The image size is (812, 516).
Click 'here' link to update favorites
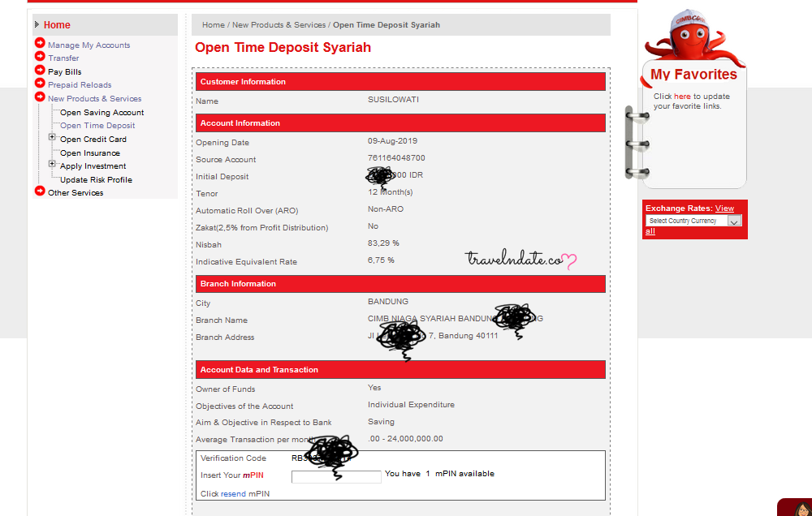tap(682, 97)
